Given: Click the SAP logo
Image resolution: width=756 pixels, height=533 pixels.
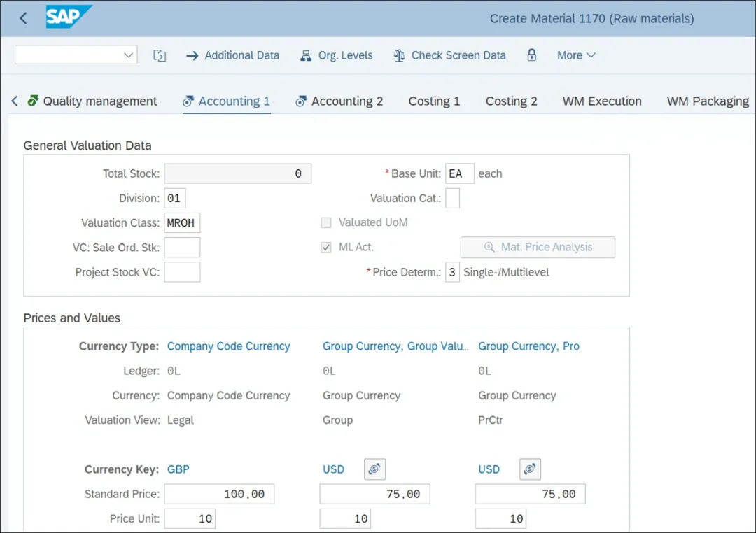Looking at the screenshot, I should coord(69,17).
